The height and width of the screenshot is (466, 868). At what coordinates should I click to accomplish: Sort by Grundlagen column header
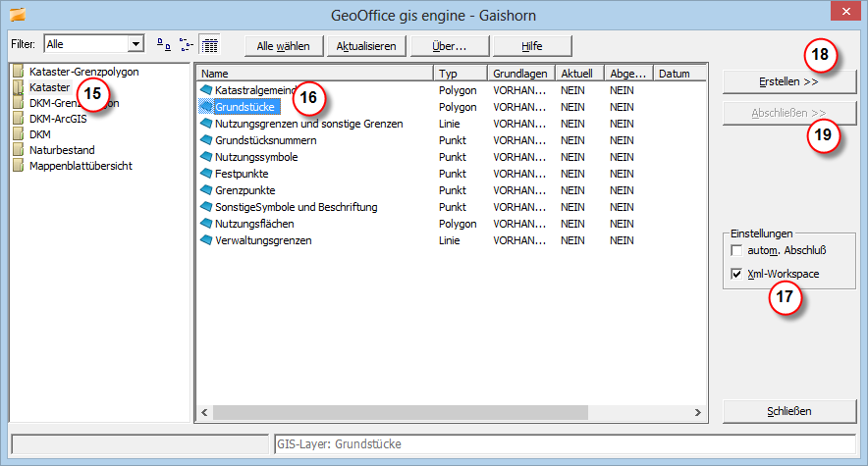click(521, 74)
